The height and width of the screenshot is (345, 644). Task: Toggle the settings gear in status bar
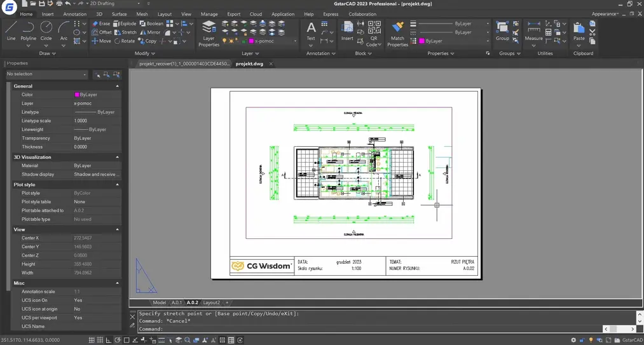click(573, 340)
